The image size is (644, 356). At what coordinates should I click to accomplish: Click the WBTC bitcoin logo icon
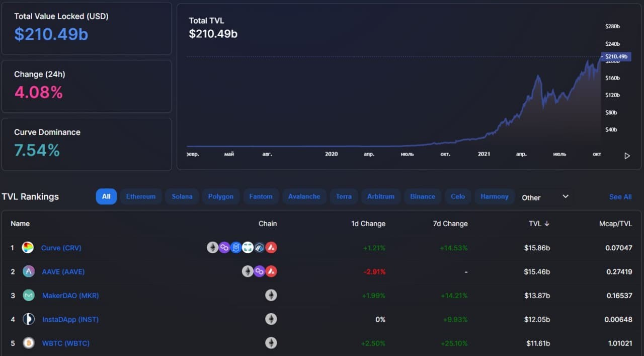(x=29, y=343)
